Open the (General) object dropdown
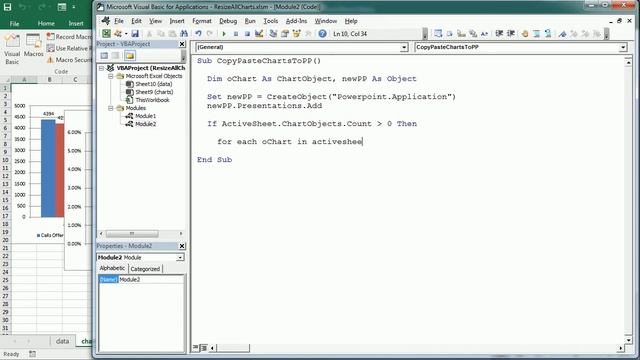Image resolution: width=640 pixels, height=360 pixels. [404, 47]
